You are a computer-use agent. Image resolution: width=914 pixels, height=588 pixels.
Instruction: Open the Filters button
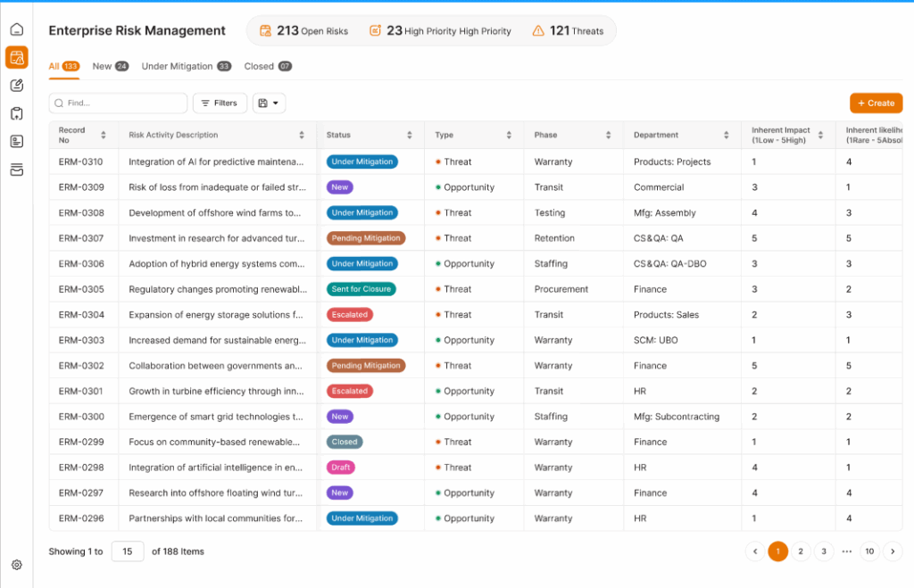(x=220, y=104)
